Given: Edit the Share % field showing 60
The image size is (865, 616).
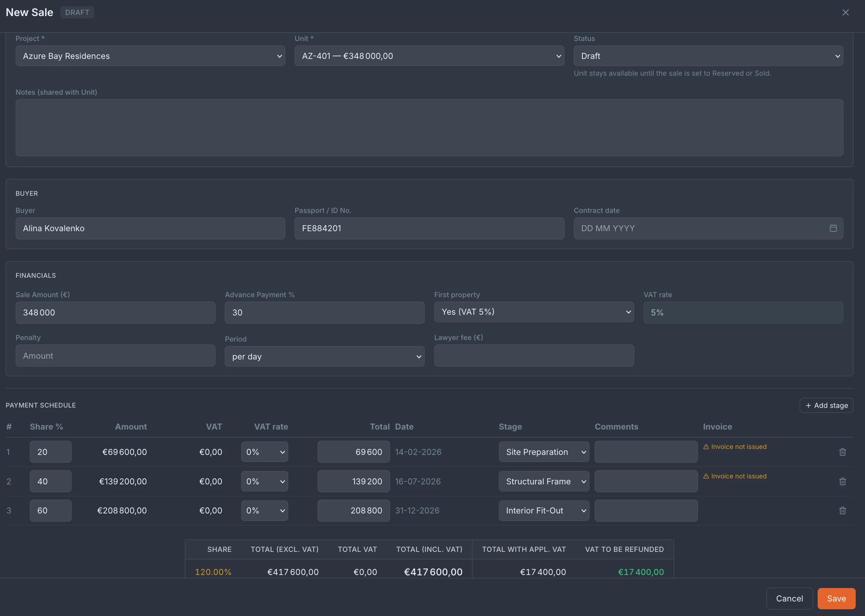Looking at the screenshot, I should (50, 510).
